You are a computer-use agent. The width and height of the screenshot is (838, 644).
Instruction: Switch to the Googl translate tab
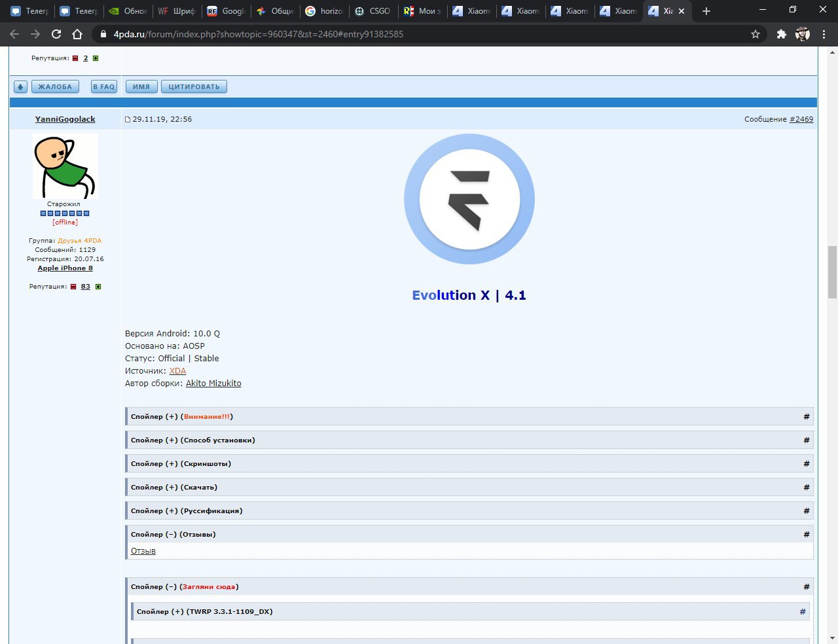pyautogui.click(x=226, y=11)
